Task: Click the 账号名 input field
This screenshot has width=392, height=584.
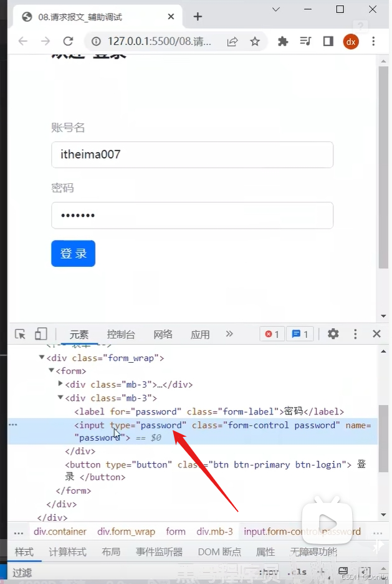Action: pyautogui.click(x=192, y=155)
